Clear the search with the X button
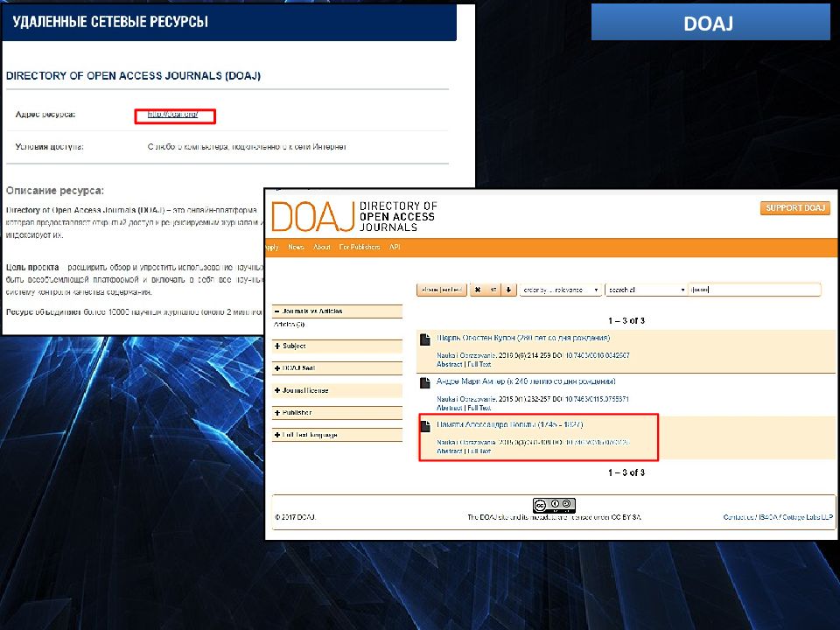 pyautogui.click(x=478, y=290)
